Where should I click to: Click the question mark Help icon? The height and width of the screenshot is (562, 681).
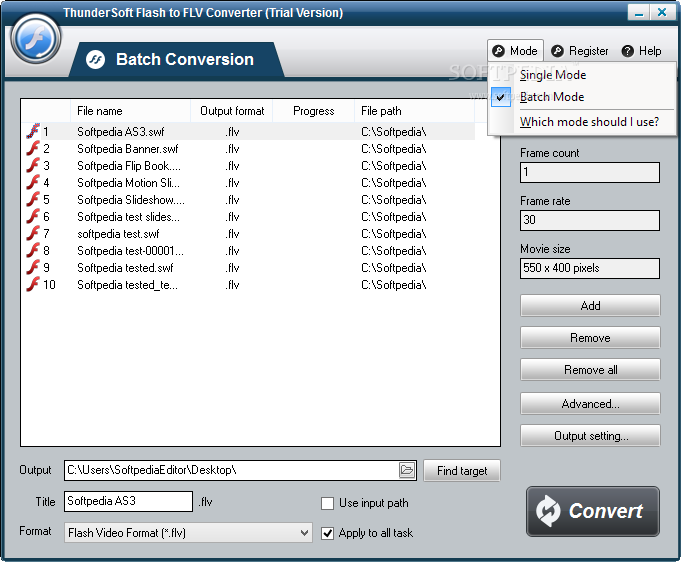pos(628,51)
